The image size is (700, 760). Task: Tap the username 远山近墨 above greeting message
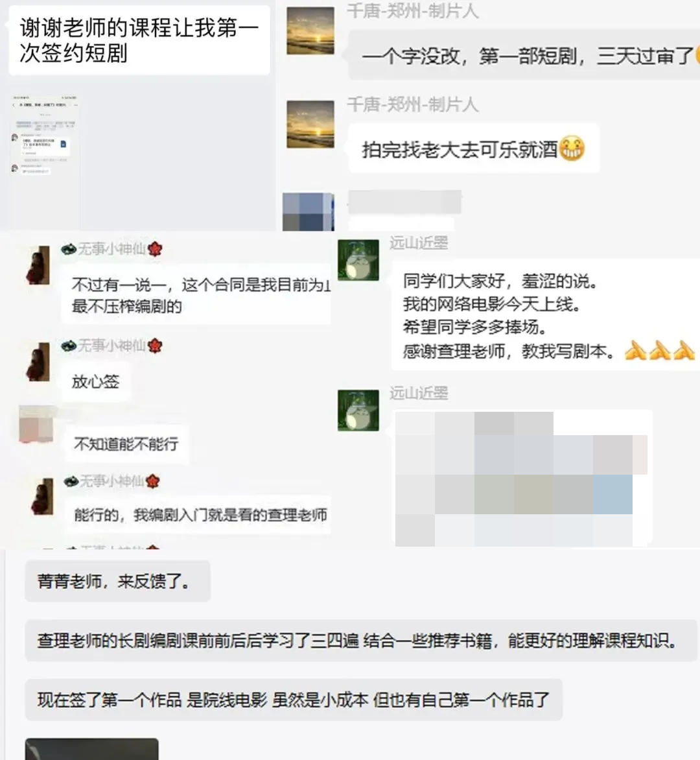click(x=419, y=243)
